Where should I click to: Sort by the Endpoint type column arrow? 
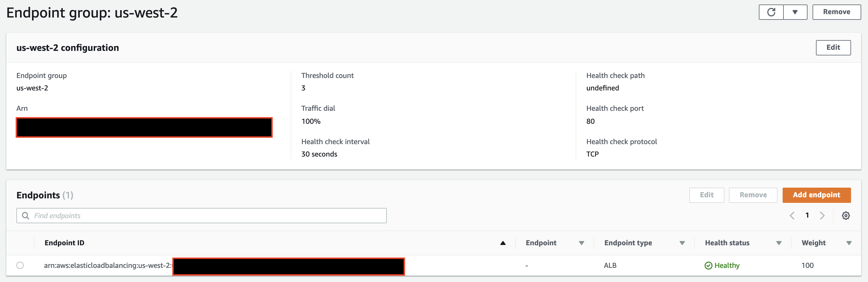click(682, 243)
